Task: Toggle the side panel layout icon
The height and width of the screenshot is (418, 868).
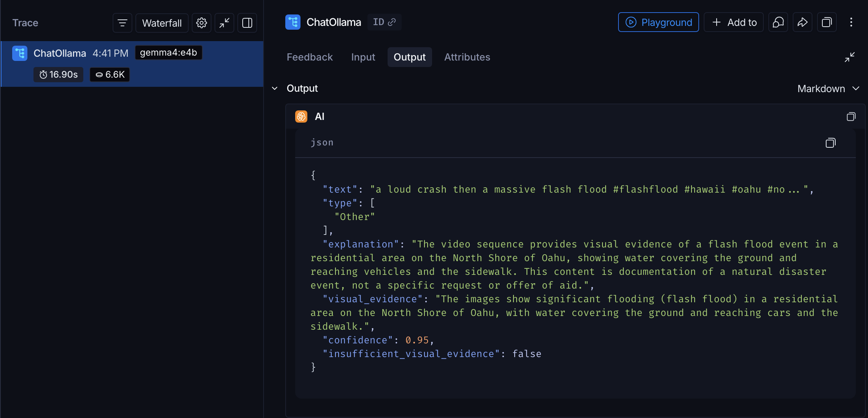Action: [247, 23]
